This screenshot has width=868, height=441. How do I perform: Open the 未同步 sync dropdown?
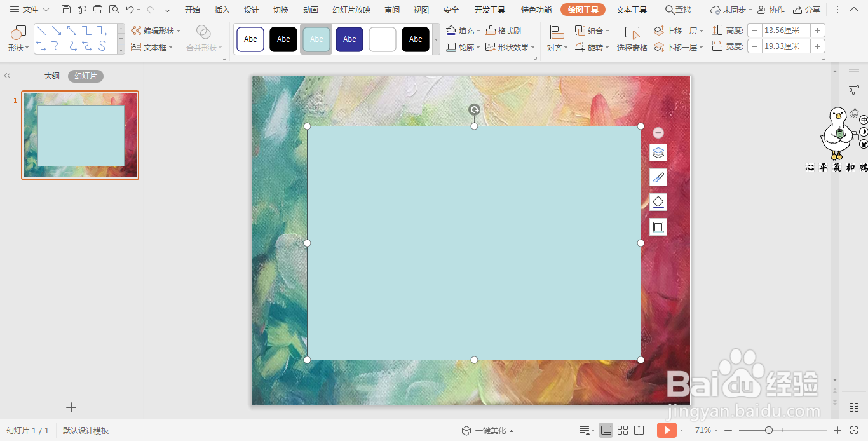[731, 10]
